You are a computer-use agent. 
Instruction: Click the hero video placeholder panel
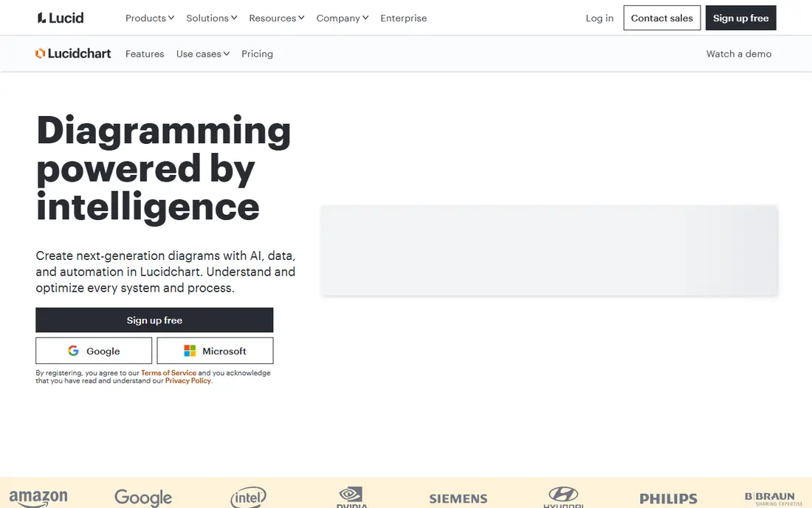tap(549, 250)
